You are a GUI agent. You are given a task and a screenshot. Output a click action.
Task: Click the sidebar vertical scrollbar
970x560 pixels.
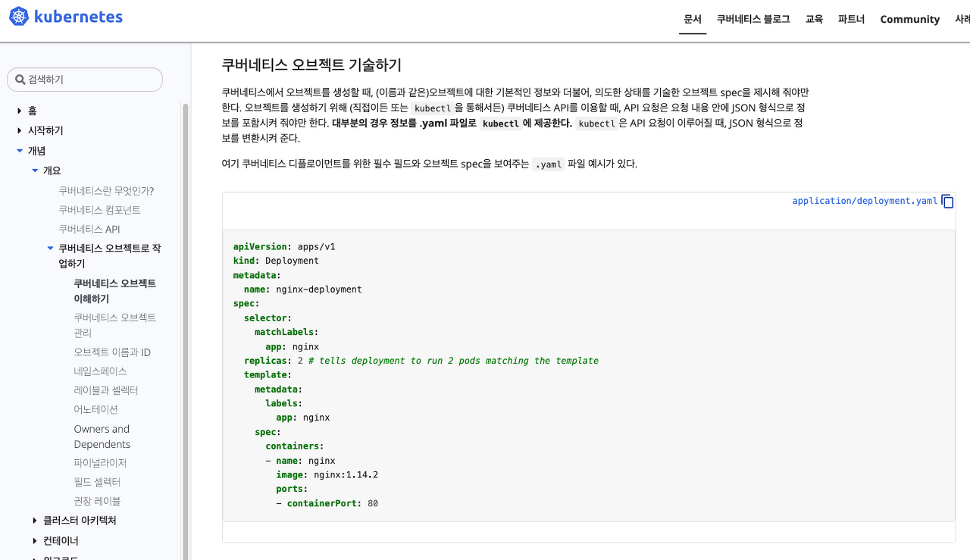(x=186, y=331)
